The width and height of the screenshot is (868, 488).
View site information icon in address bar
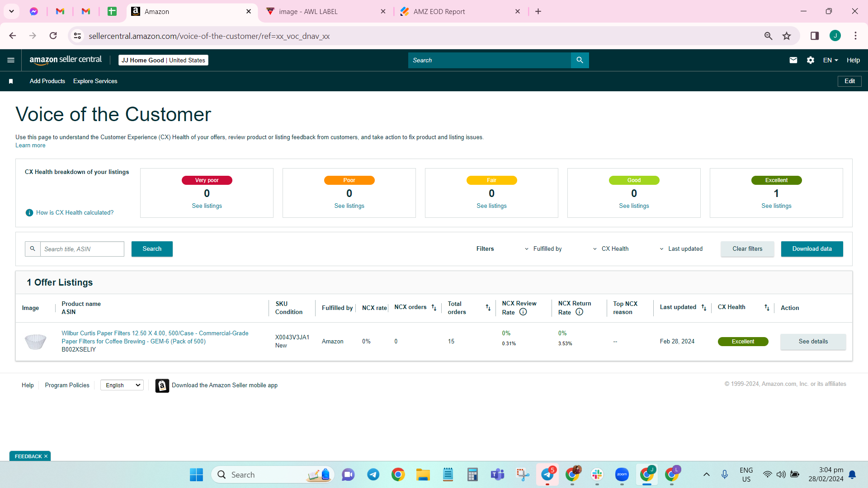pyautogui.click(x=77, y=36)
